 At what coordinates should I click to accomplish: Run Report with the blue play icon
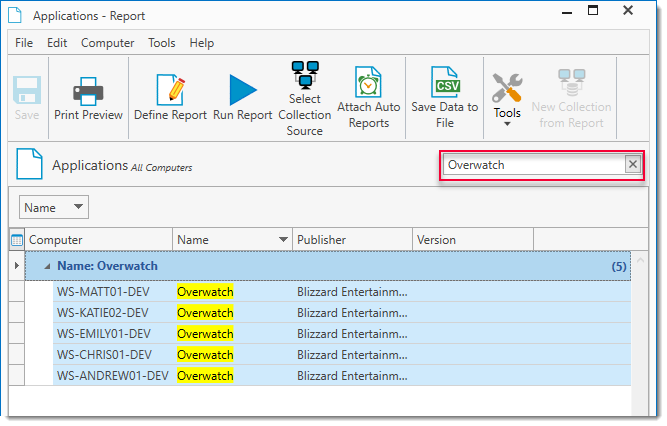coord(243,90)
